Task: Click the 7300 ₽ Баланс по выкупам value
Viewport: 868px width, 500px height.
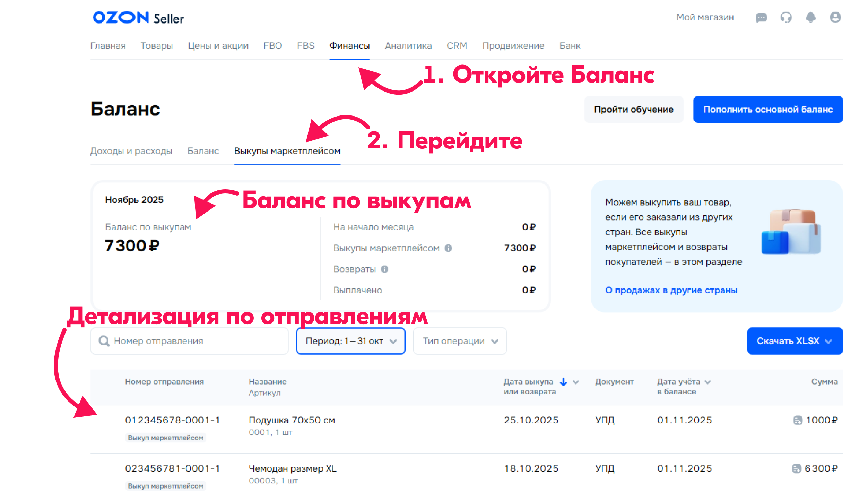Action: (132, 246)
